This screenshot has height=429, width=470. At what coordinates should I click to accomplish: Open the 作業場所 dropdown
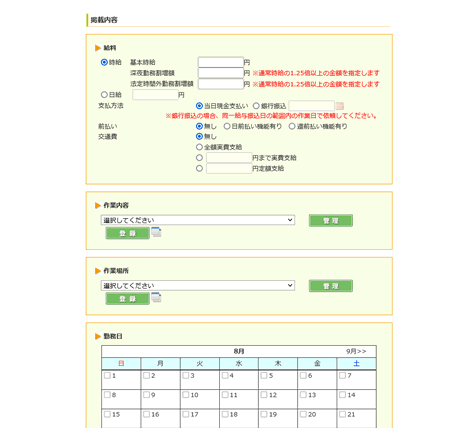(198, 286)
